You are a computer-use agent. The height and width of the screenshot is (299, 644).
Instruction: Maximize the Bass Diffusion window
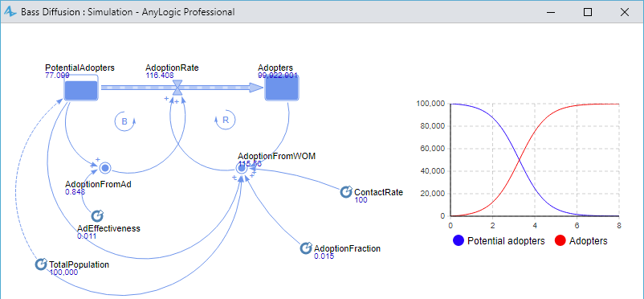click(x=588, y=12)
